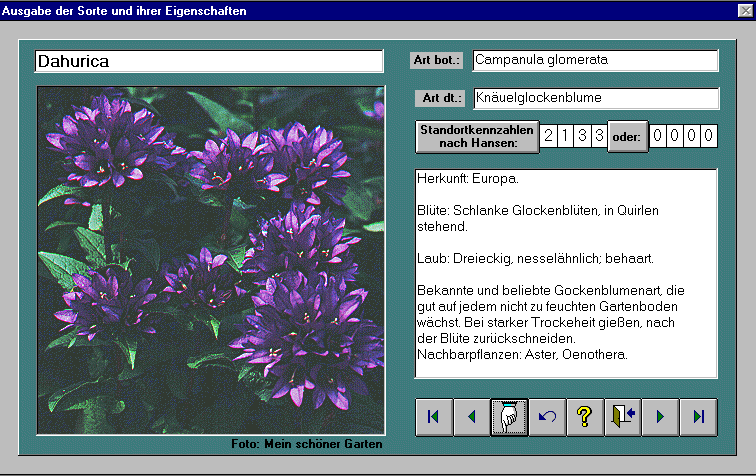Click the Knäuelglockenblume German name field

(595, 98)
